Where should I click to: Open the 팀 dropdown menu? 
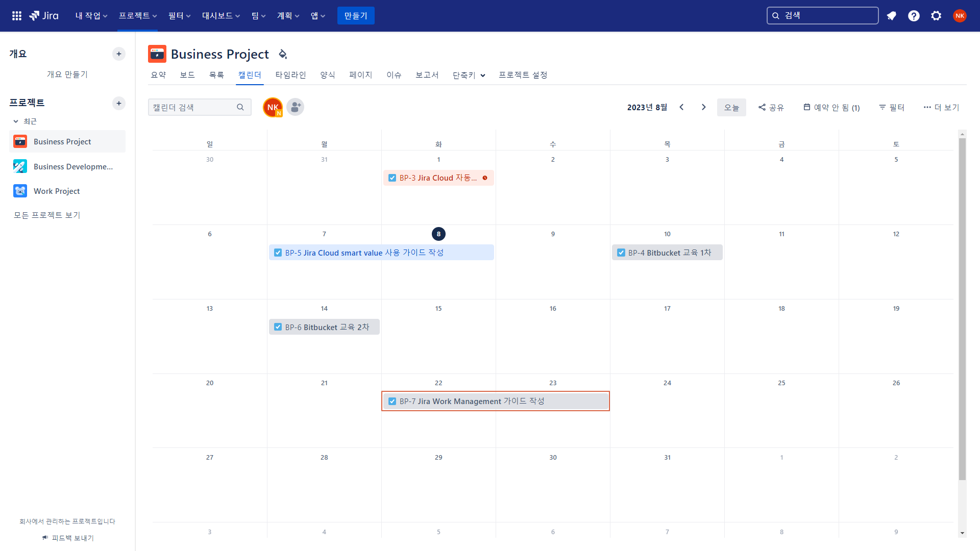coord(259,16)
